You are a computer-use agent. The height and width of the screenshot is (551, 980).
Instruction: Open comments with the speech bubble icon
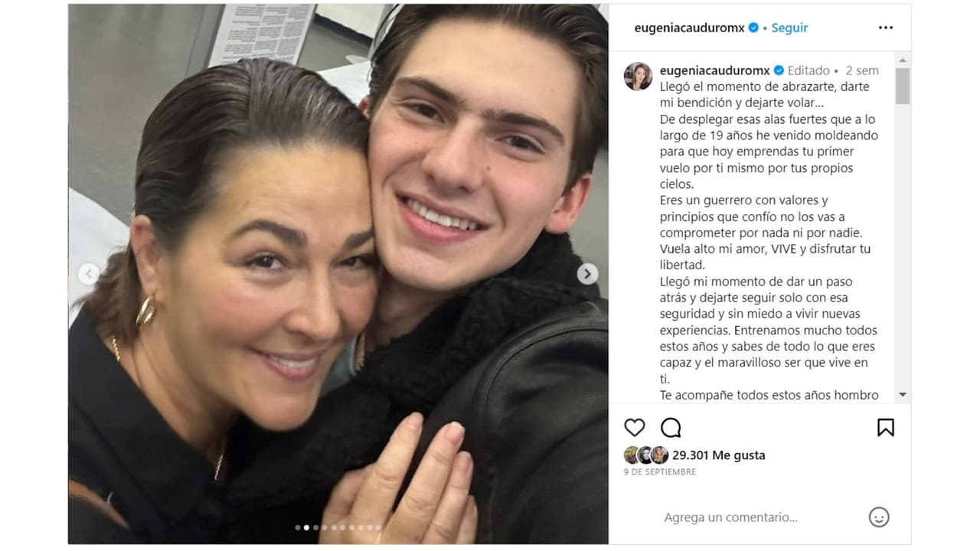click(671, 428)
